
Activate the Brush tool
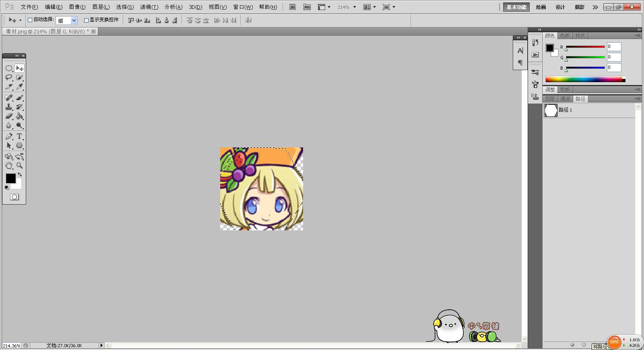[x=19, y=97]
